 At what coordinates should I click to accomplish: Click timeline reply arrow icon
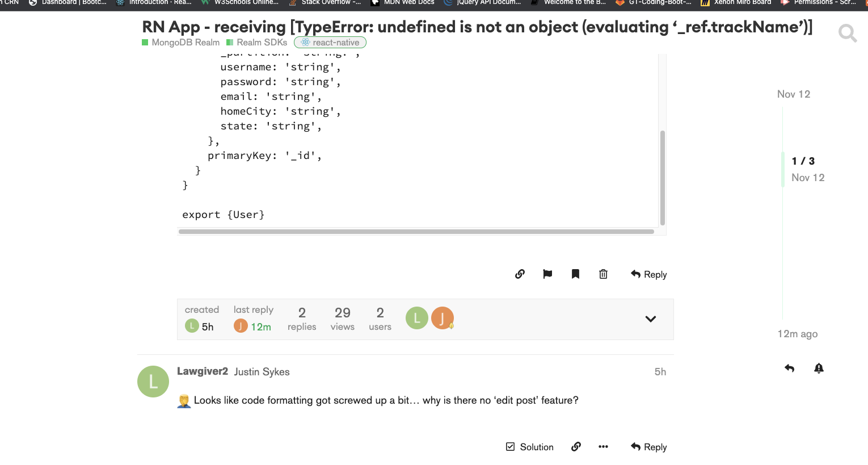pyautogui.click(x=789, y=368)
